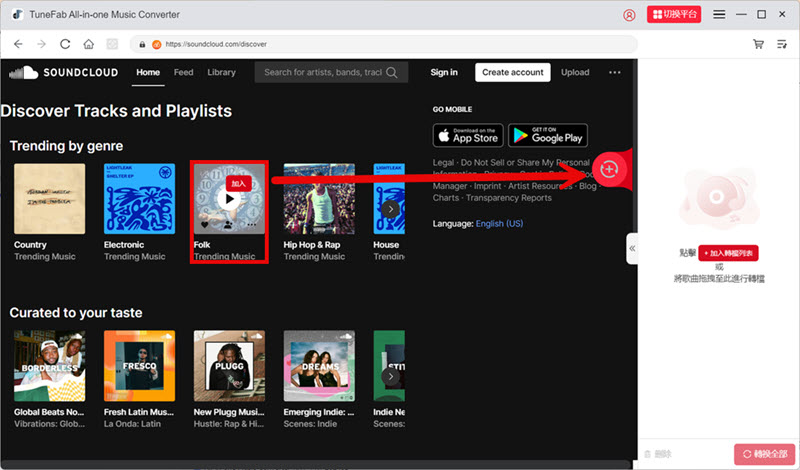Click the Fresh Latin Mus... title
This screenshot has height=470, width=800.
[139, 412]
